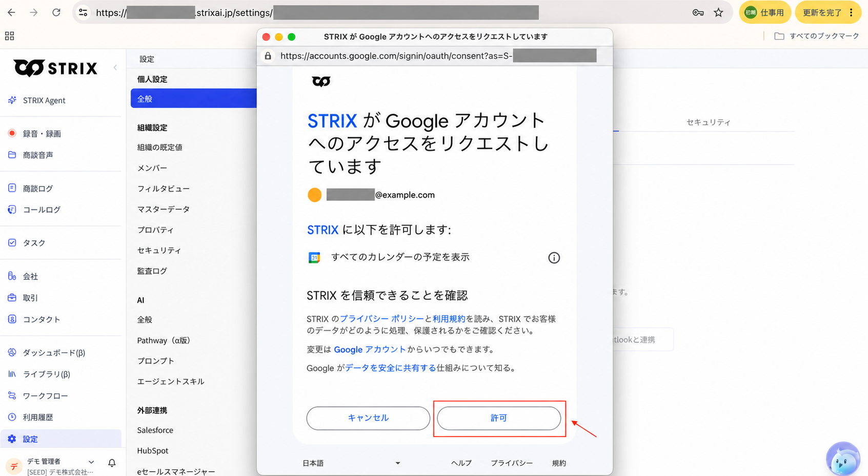Open the データを安全に共有する link
Viewport: 868px width, 476px height.
tap(390, 368)
